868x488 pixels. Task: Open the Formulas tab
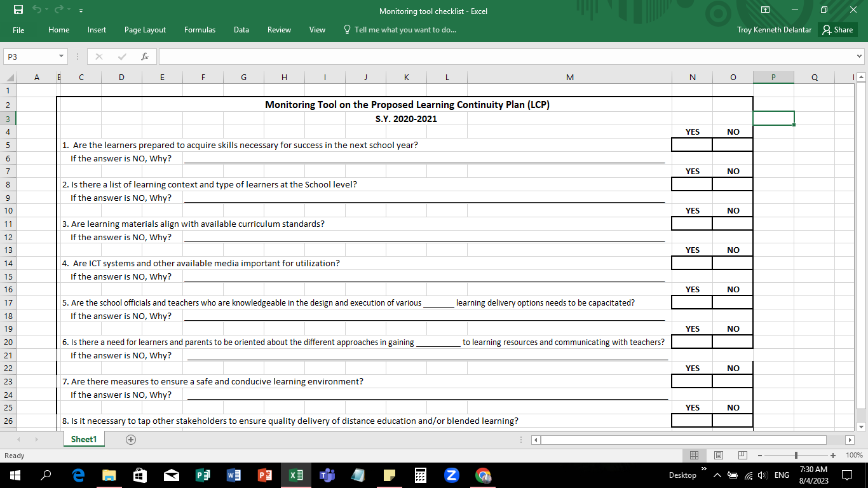(200, 30)
